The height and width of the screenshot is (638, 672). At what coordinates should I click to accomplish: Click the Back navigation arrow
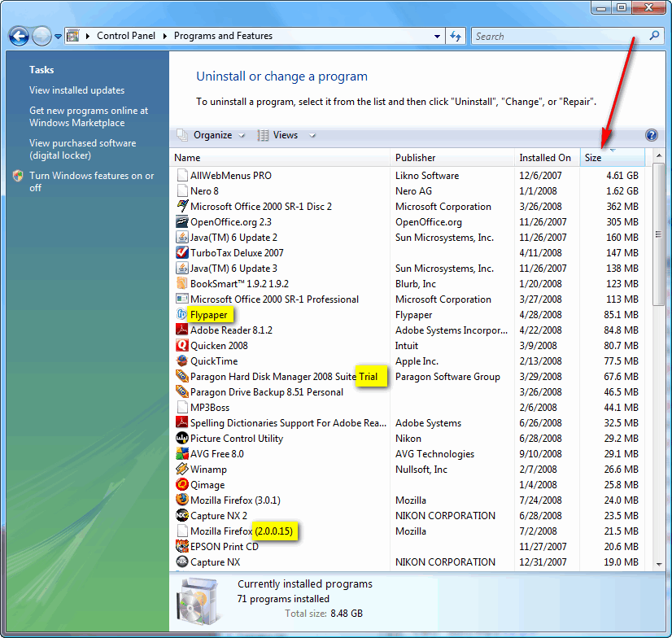[20, 36]
